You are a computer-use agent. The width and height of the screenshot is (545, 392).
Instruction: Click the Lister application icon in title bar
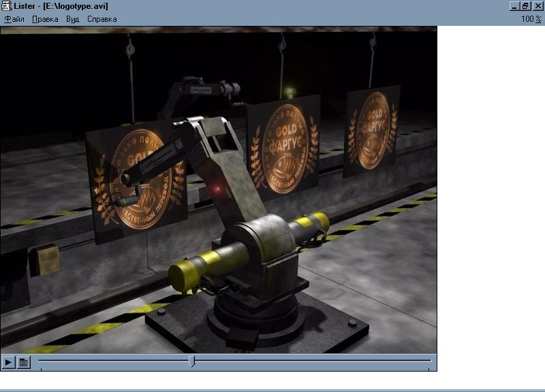point(6,5)
